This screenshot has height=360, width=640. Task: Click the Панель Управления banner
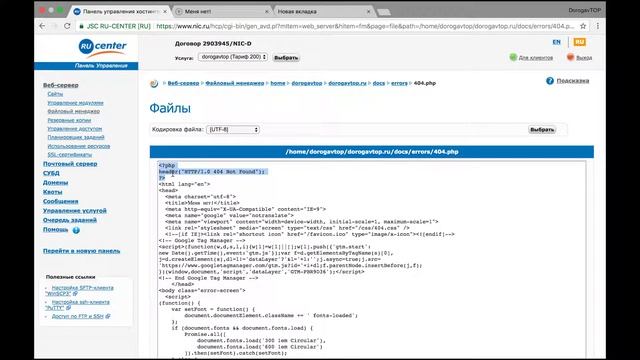point(86,66)
